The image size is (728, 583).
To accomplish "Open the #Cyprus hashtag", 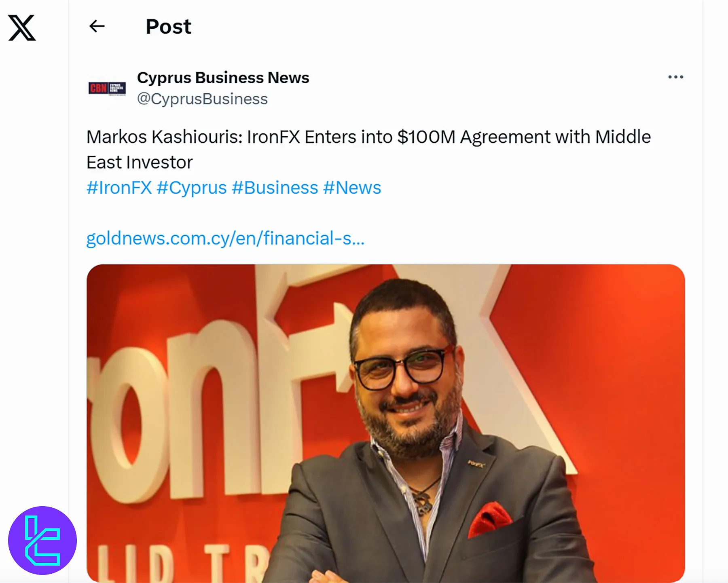I will click(192, 188).
